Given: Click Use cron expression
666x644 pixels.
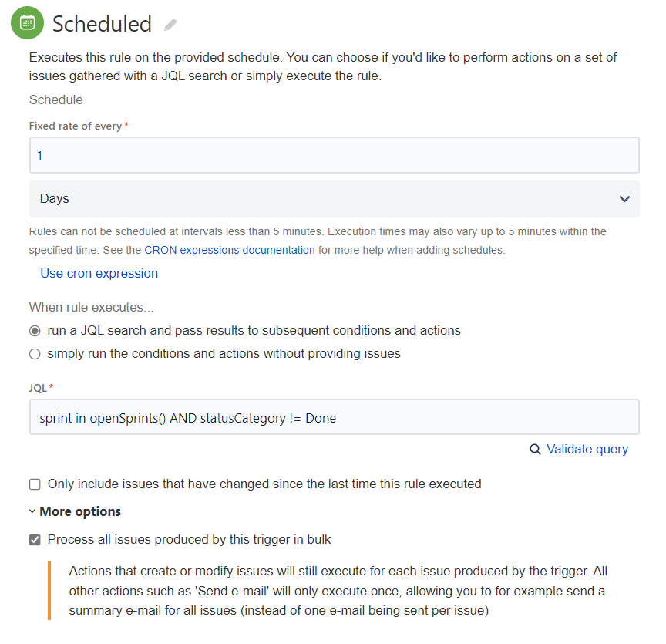Looking at the screenshot, I should 99,273.
